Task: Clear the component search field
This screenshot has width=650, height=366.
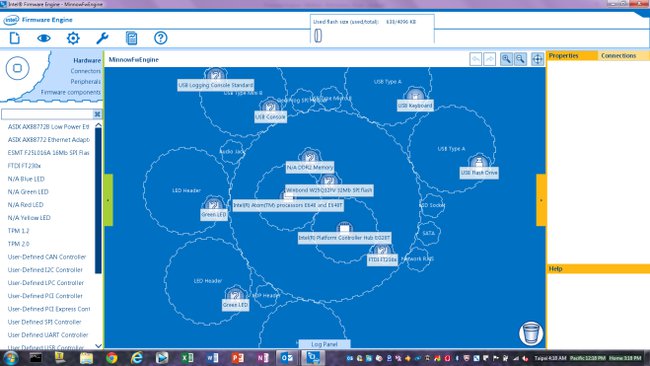Action: [97, 114]
